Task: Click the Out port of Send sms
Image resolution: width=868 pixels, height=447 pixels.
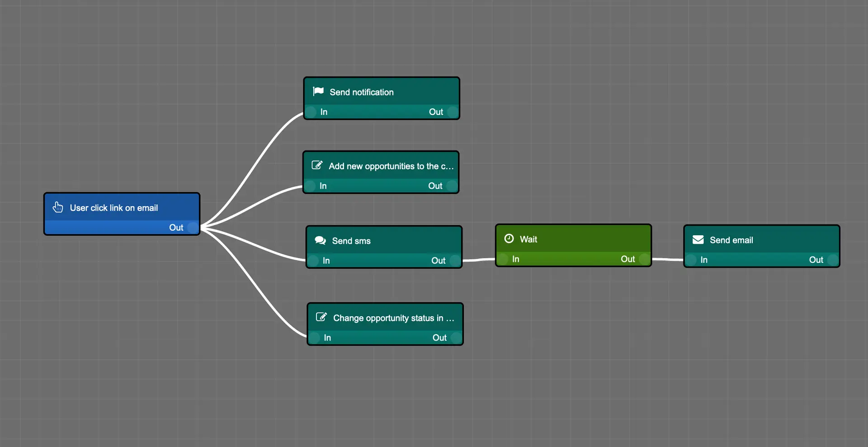Action: (455, 261)
